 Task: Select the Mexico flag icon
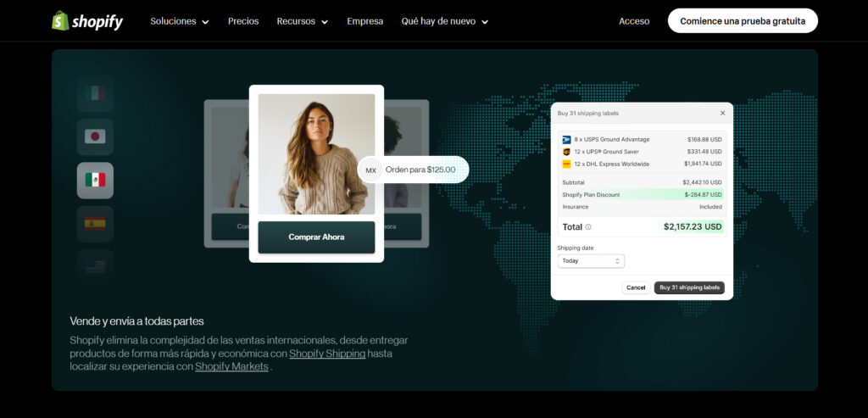pos(95,180)
